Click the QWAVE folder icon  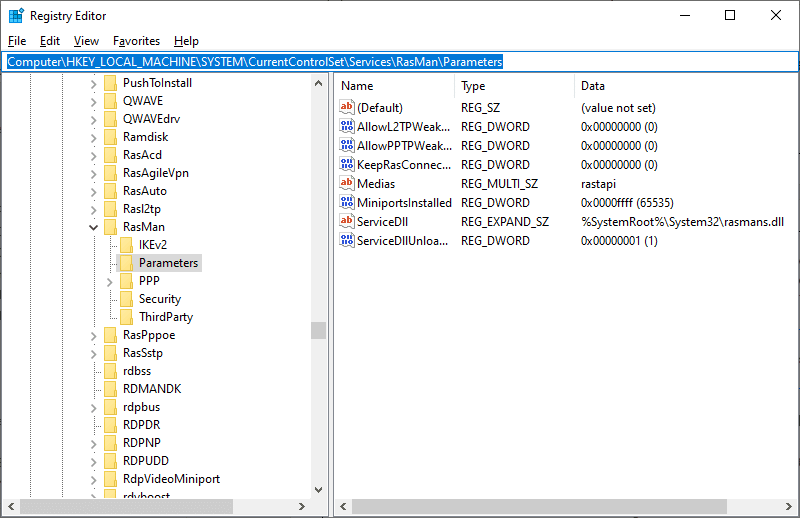click(110, 101)
